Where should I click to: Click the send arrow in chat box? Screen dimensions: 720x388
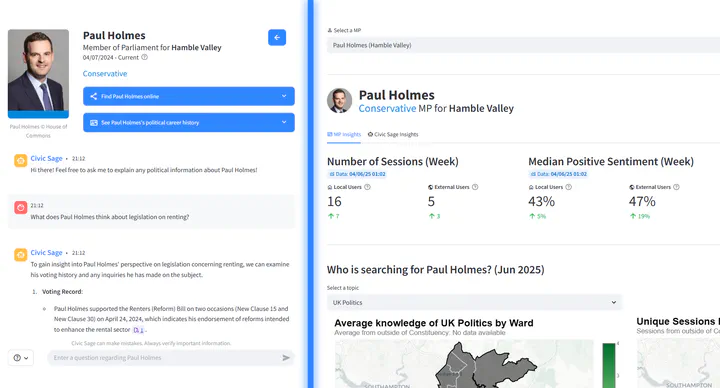click(x=286, y=358)
